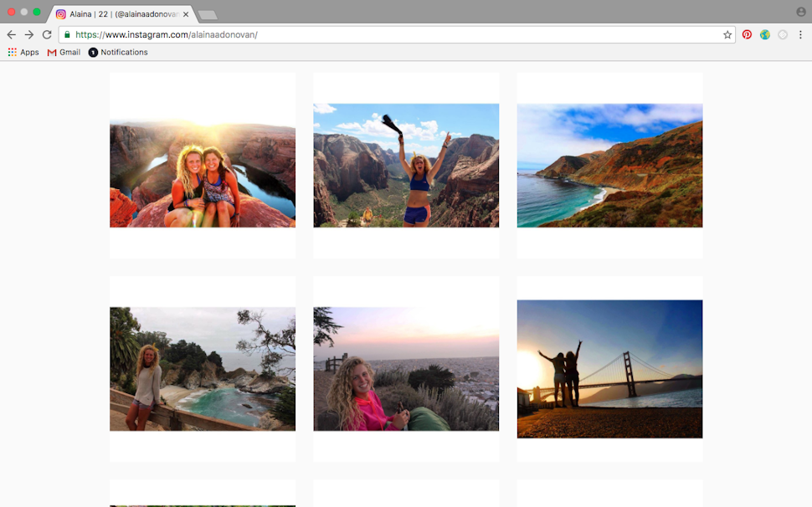Focus the address bar with instagram.com URL
The height and width of the screenshot is (507, 812).
(398, 34)
